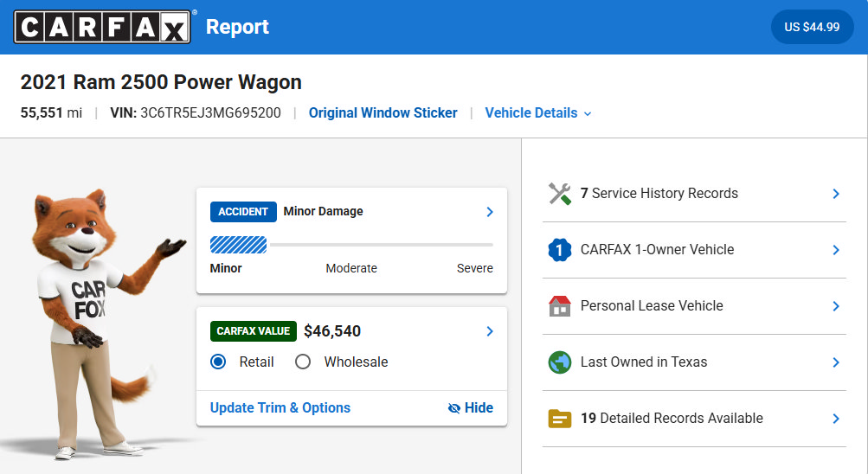868x474 pixels.
Task: Select the Wholesale radio button
Action: click(303, 362)
